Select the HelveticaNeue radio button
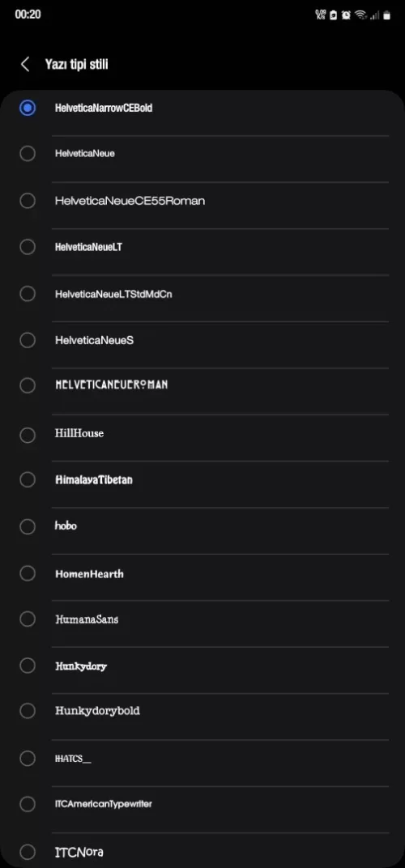Image resolution: width=405 pixels, height=868 pixels. 28,153
